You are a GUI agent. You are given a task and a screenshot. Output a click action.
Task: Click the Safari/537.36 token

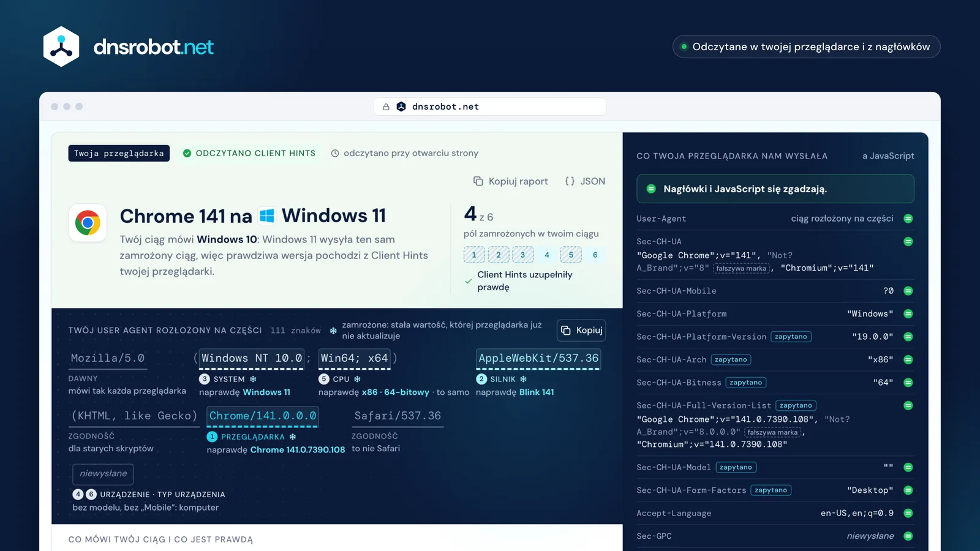point(398,416)
